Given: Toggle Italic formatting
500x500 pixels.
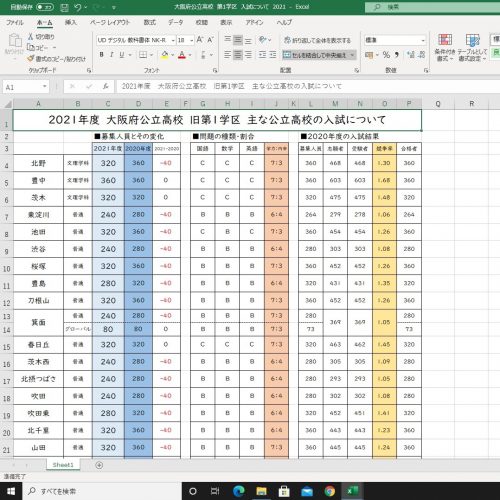Looking at the screenshot, I should (112, 55).
